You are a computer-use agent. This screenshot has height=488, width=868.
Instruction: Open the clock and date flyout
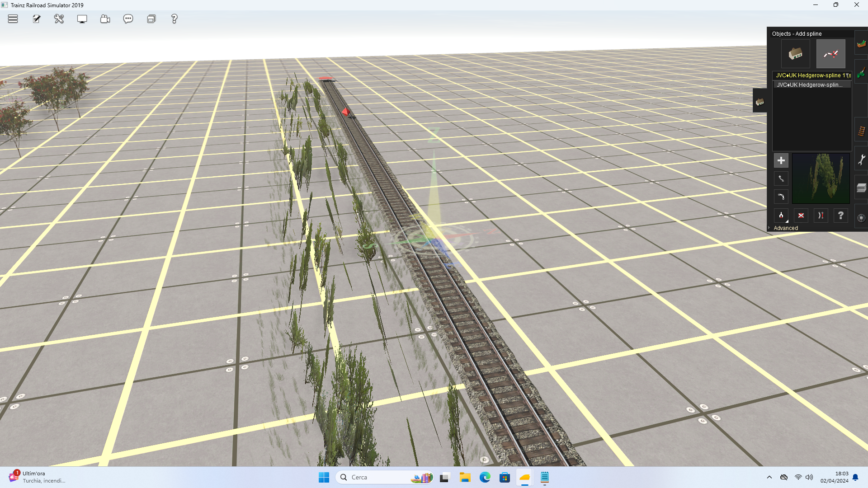835,477
